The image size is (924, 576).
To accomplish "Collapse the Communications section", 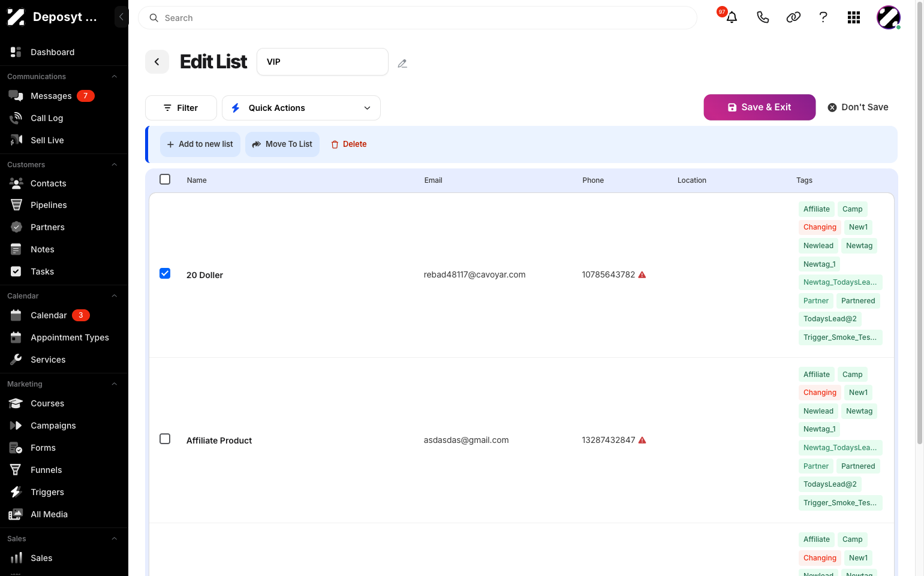I will coord(114,77).
